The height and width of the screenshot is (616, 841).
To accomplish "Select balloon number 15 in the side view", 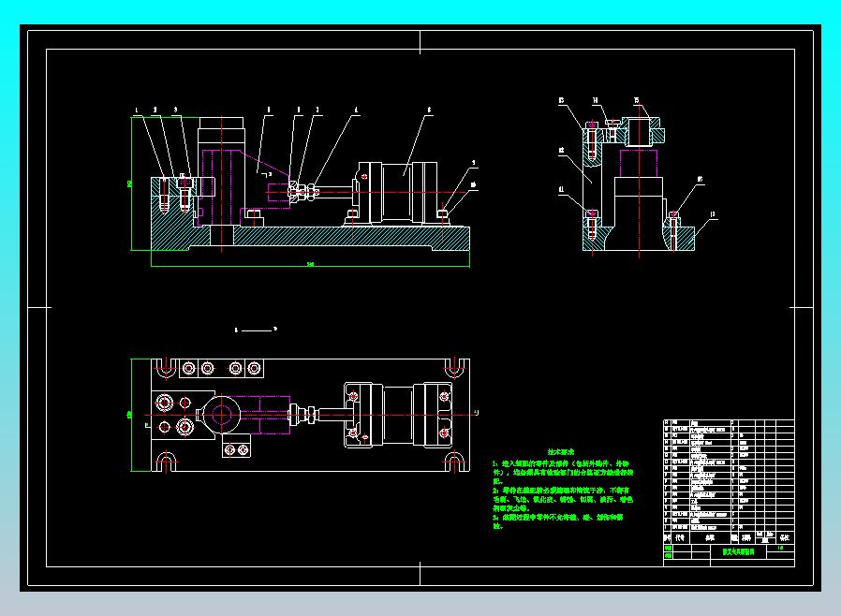I will (x=637, y=100).
